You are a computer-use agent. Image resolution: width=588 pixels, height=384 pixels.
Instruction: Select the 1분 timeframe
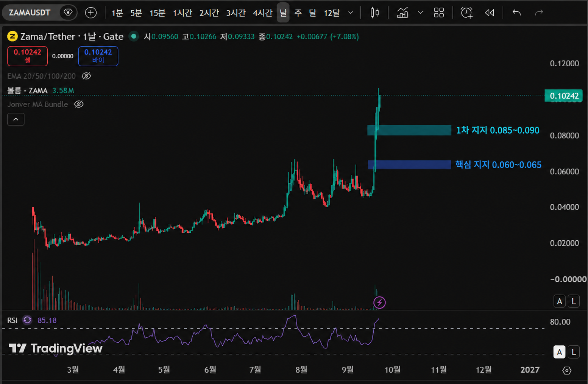click(x=117, y=13)
